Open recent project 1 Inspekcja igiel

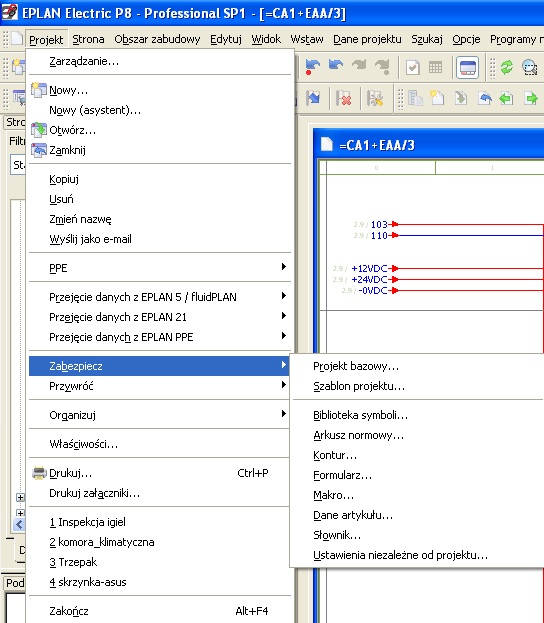point(160,522)
